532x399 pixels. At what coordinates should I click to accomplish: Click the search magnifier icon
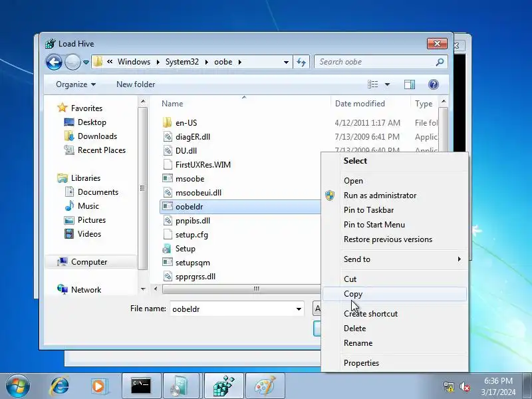coord(440,62)
